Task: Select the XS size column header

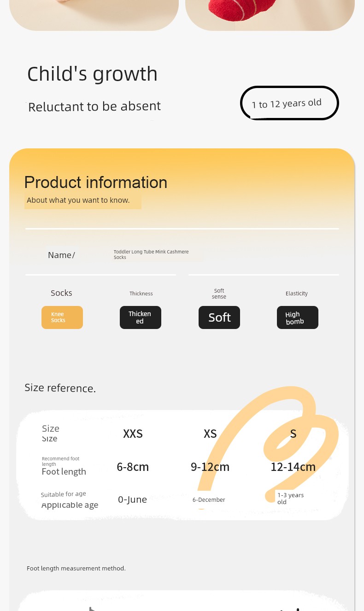Action: 210,434
